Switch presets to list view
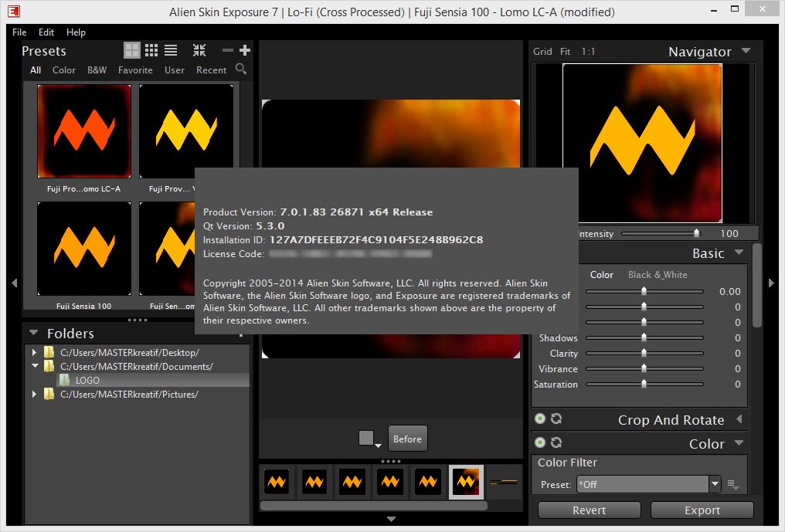785x532 pixels. [x=171, y=50]
